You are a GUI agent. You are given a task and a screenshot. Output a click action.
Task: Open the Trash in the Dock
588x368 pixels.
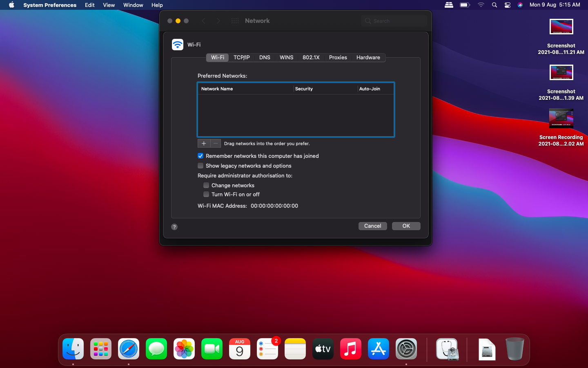pos(514,349)
